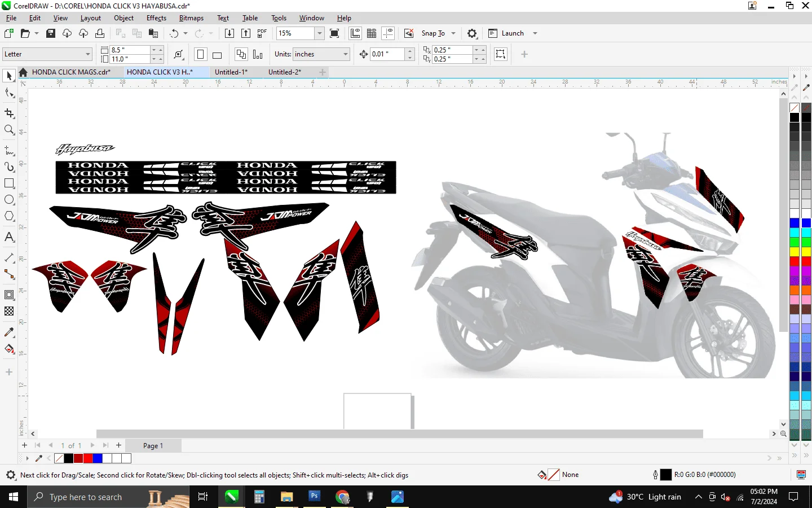Open Options with the gear icon

pos(473,33)
